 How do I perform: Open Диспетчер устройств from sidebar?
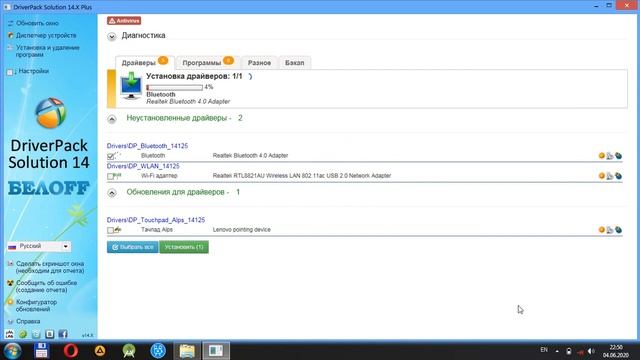(x=46, y=36)
